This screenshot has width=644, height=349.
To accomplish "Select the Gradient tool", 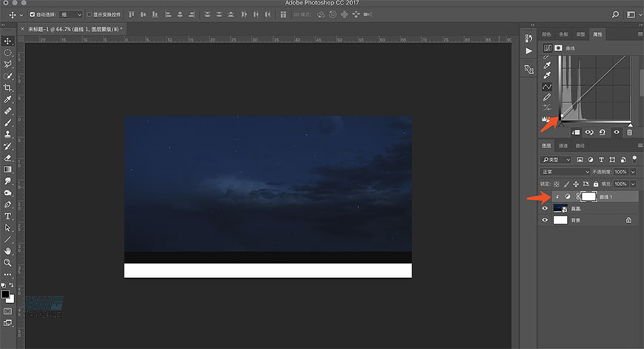I will tap(8, 170).
